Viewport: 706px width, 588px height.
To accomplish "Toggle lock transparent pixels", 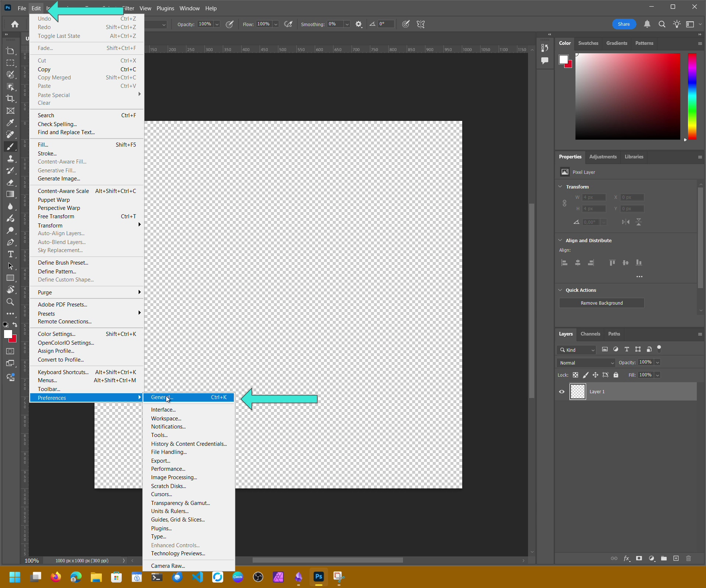I will point(575,375).
